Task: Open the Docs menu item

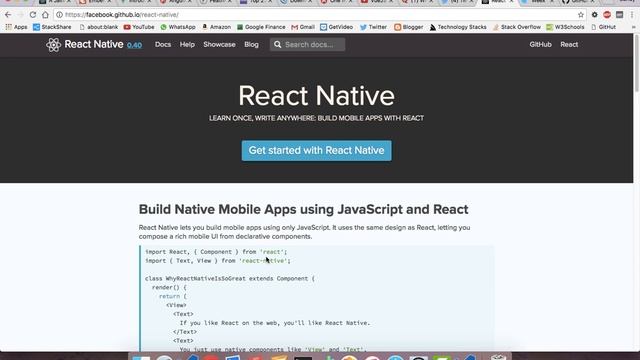Action: point(163,44)
